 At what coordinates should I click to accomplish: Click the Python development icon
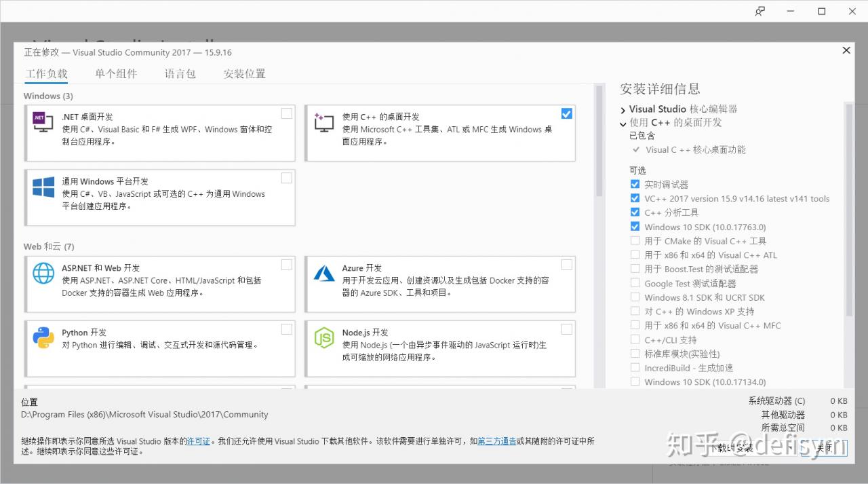pos(43,337)
